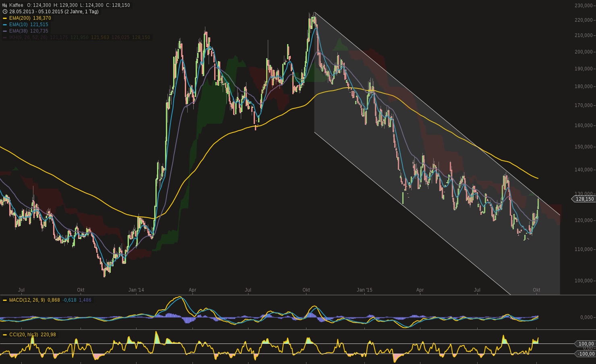Click the Jan '15 time axis label
Screen dimensions: 596x364
(364, 290)
